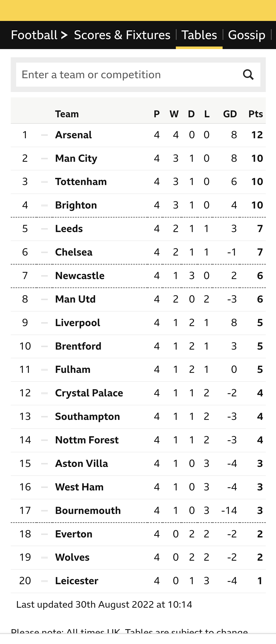Click the Man Utd team name

(75, 299)
